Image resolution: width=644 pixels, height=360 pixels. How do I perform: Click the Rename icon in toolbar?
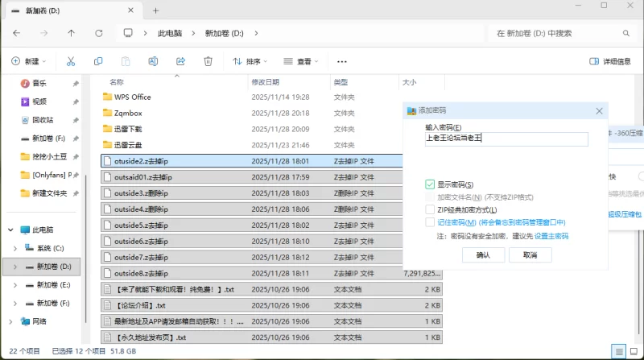point(153,61)
